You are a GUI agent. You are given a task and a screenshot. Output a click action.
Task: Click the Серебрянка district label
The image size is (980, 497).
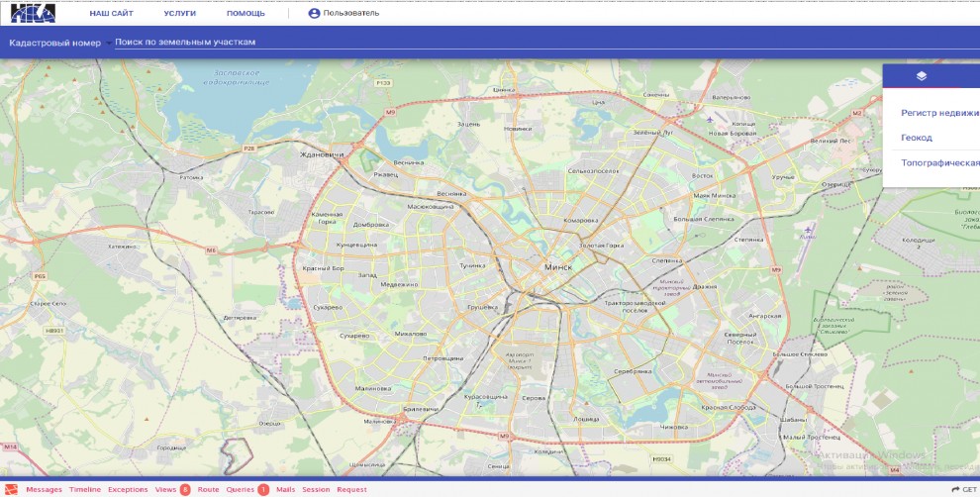point(633,371)
